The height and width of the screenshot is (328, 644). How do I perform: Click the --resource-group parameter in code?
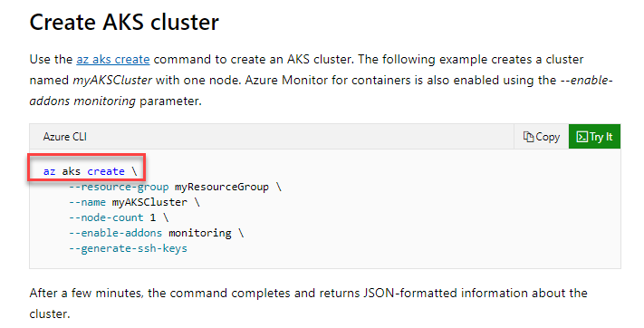(x=119, y=187)
